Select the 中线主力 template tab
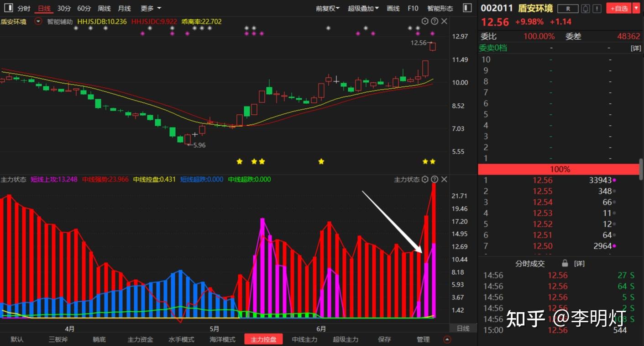 click(304, 340)
